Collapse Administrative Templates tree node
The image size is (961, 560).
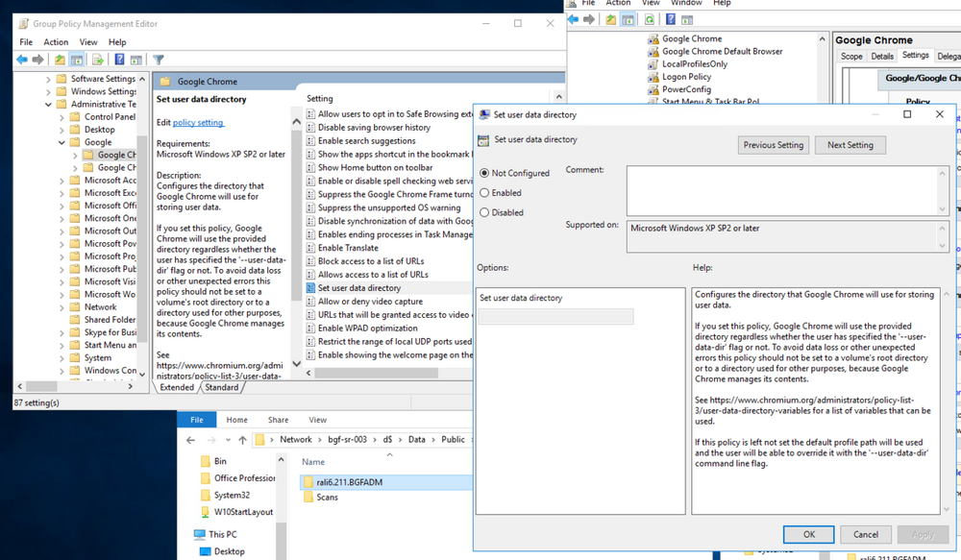tap(48, 104)
